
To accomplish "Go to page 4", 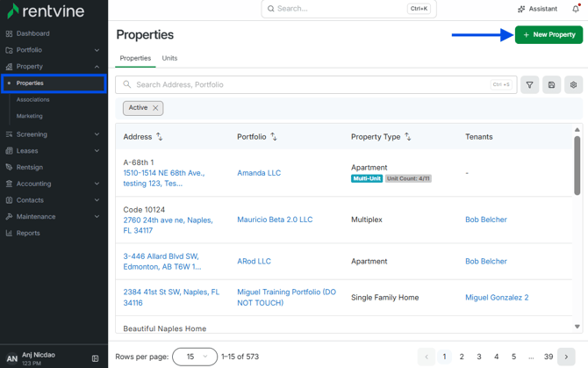I will [496, 357].
